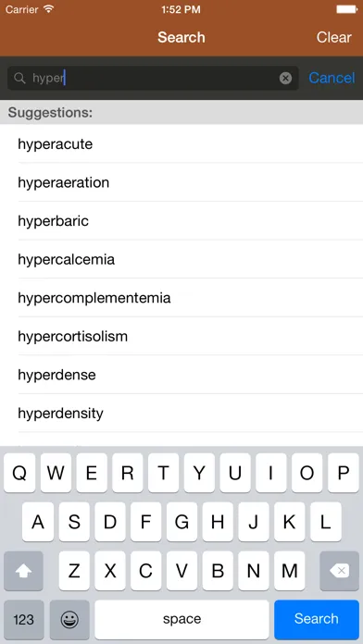Clear search text with the x icon

[x=285, y=78]
